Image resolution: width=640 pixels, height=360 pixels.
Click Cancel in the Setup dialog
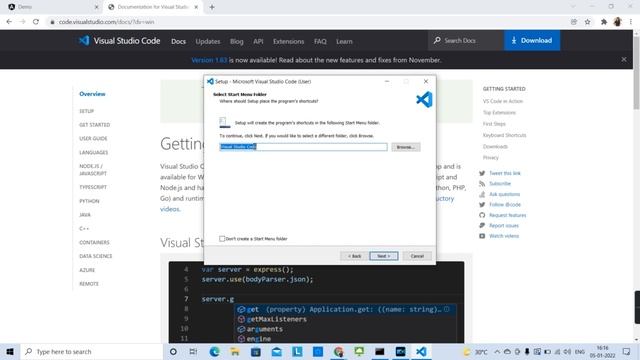click(417, 256)
